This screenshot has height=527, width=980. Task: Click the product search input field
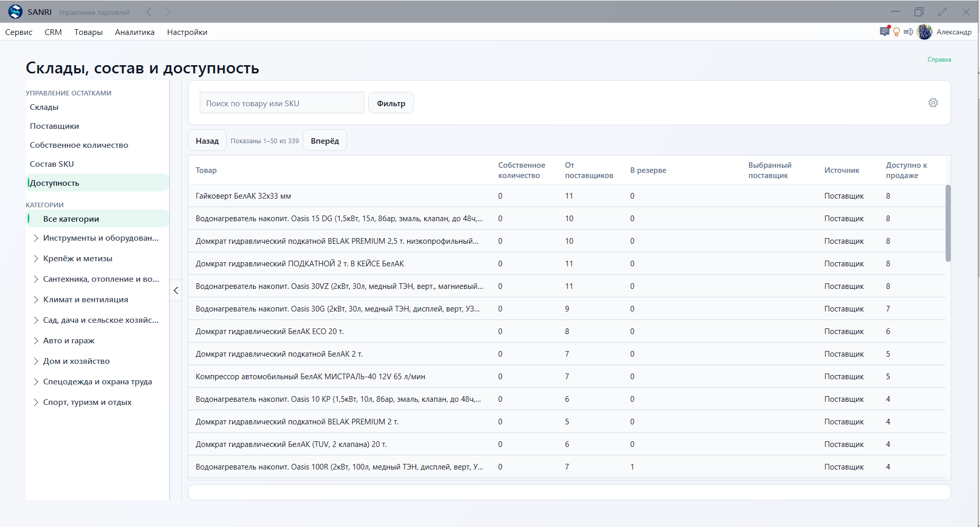coord(281,103)
